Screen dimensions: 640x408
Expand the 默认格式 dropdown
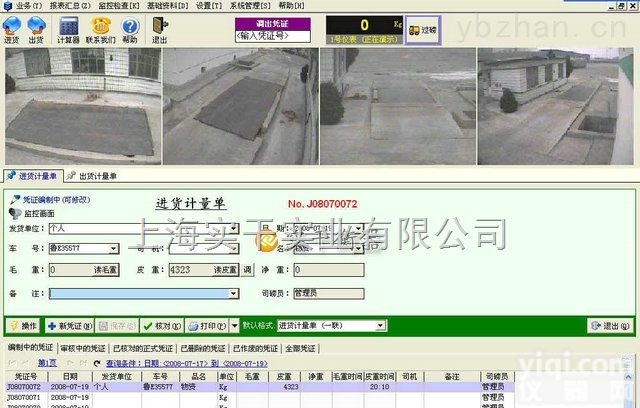380,325
